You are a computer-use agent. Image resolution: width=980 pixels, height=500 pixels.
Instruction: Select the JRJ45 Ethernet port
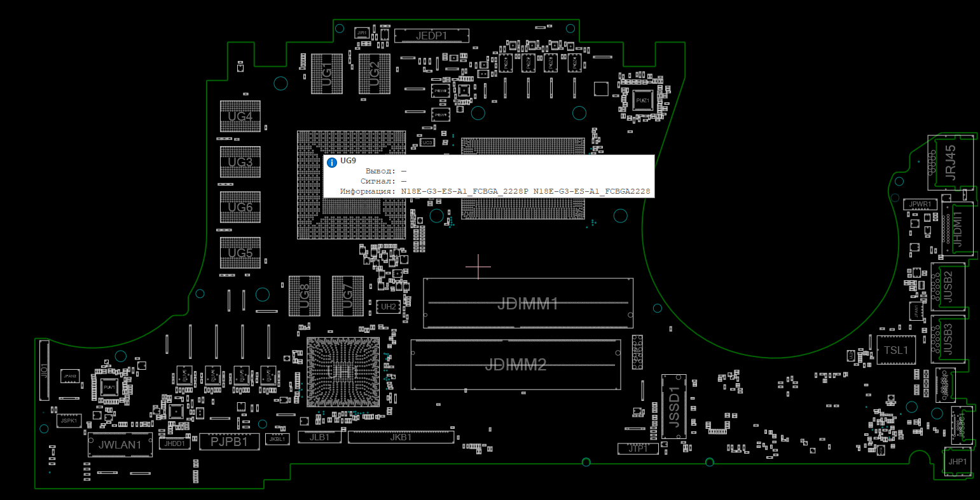tap(950, 163)
